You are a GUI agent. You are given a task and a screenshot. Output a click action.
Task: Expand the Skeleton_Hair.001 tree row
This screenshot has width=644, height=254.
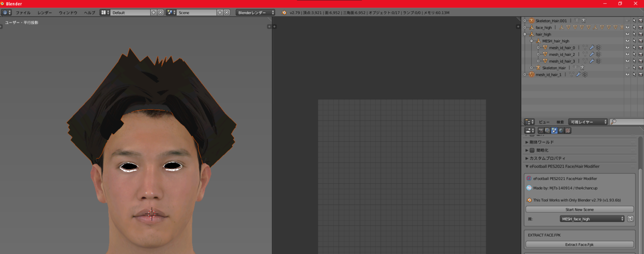pyautogui.click(x=525, y=20)
